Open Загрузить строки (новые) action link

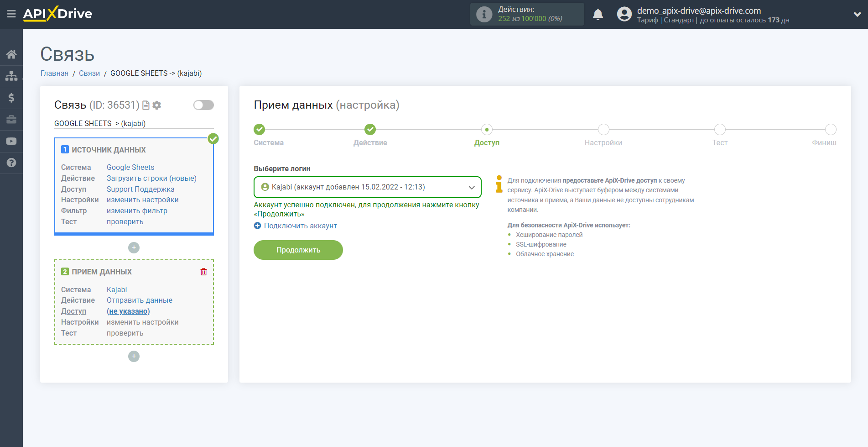coord(151,178)
